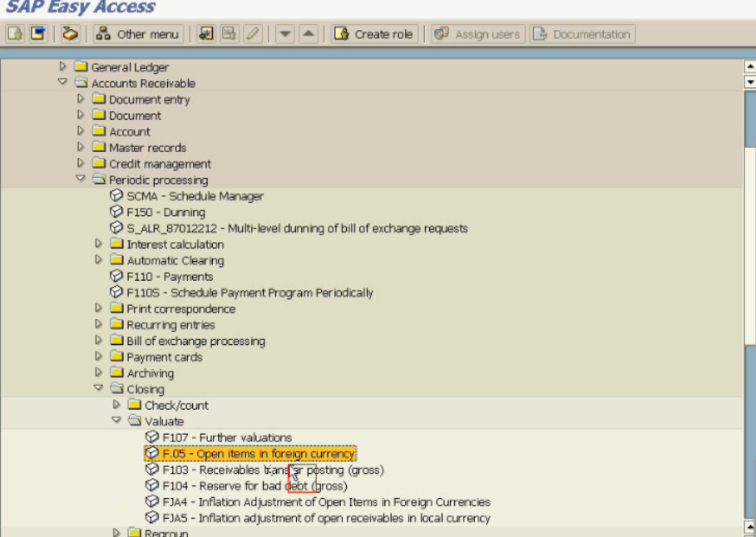Click the SCMA transaction cube icon

click(x=116, y=195)
